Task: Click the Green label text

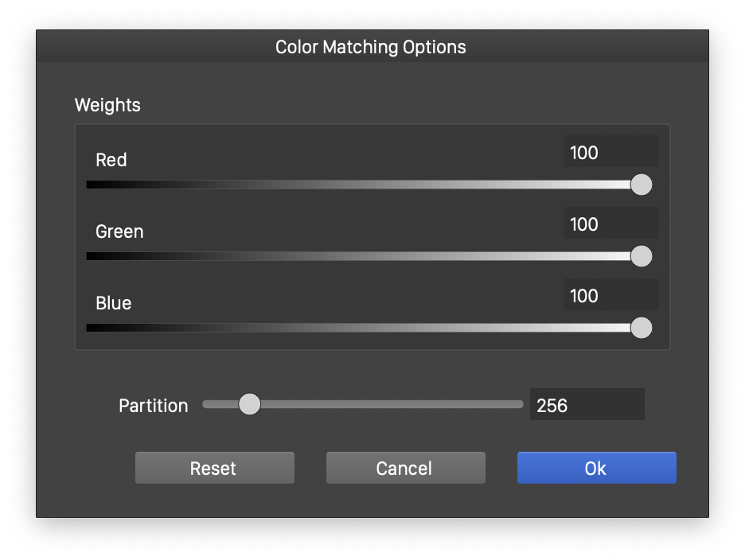Action: click(119, 231)
